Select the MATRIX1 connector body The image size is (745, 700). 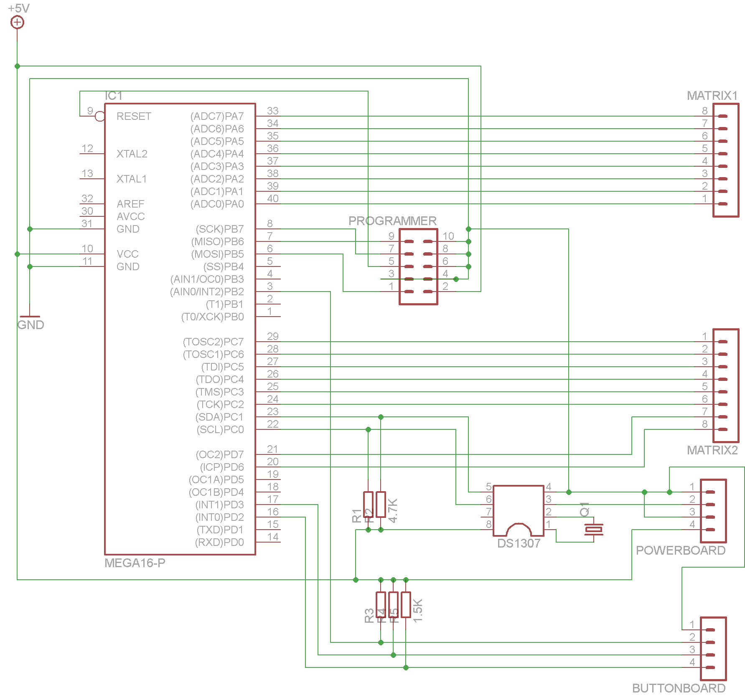[x=726, y=160]
